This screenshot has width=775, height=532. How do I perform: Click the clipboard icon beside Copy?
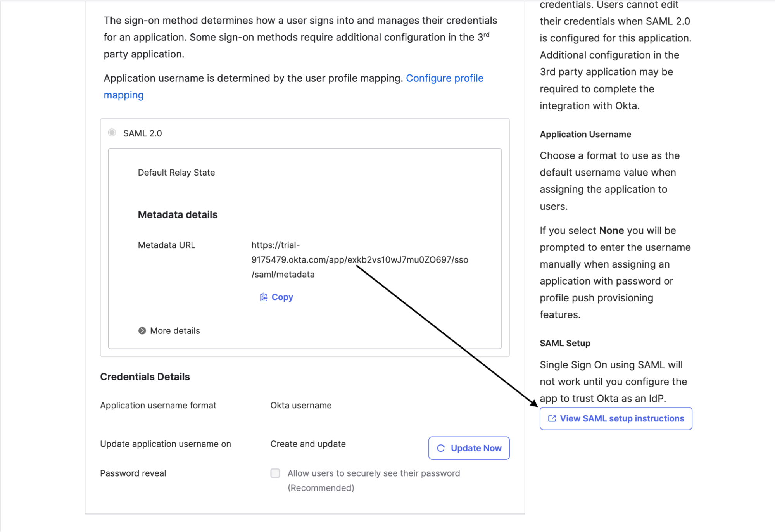[263, 297]
